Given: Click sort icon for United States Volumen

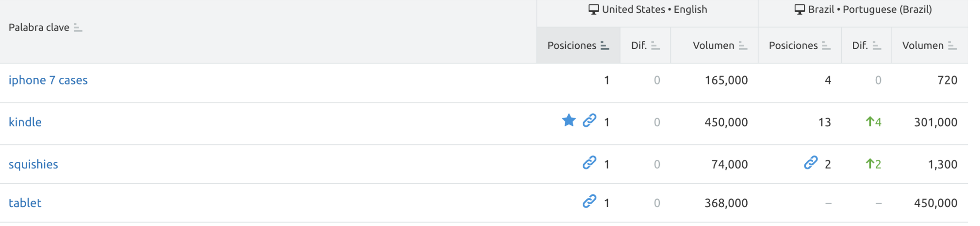Looking at the screenshot, I should tap(743, 46).
